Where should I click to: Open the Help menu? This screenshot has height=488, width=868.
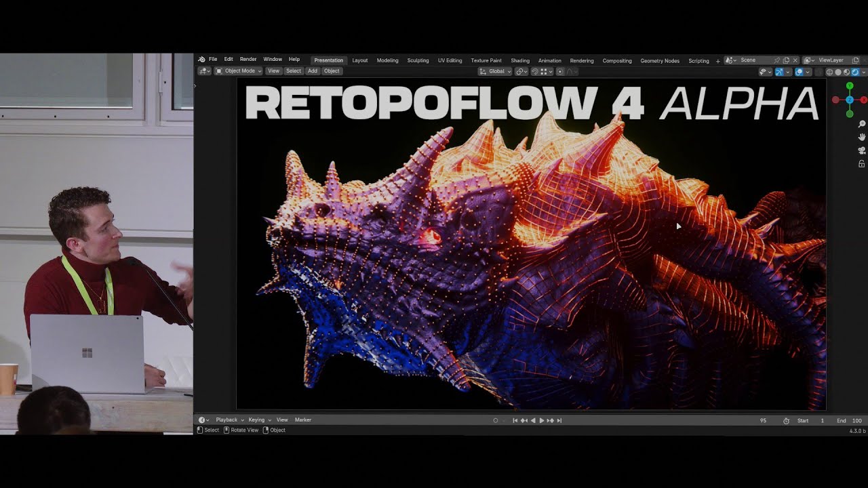point(294,60)
